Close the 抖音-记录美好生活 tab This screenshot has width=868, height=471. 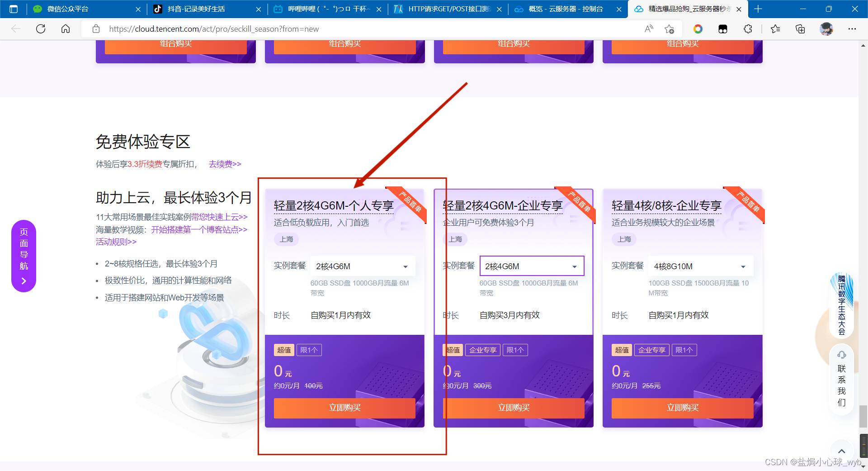[x=258, y=9]
